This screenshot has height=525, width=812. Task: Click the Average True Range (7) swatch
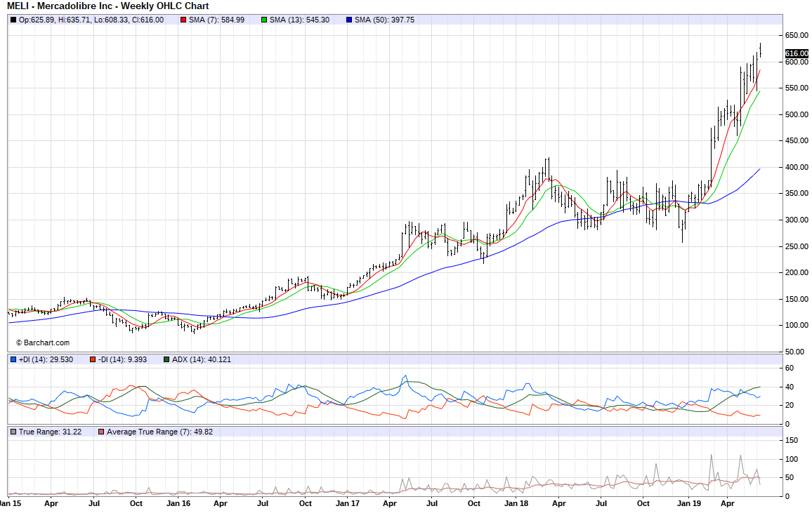[102, 432]
